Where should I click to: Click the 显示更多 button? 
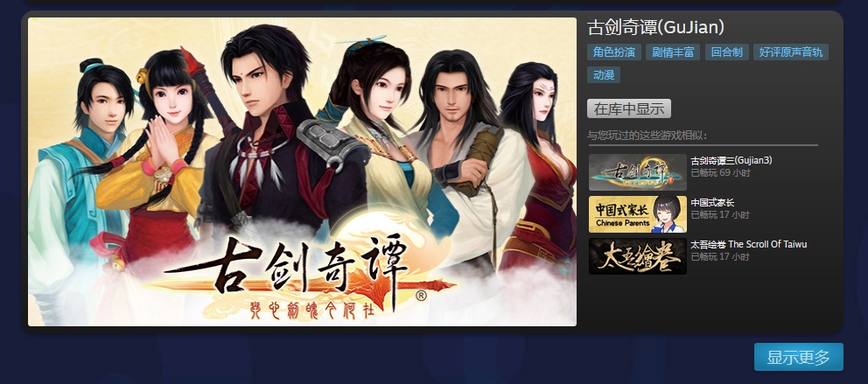pos(799,358)
